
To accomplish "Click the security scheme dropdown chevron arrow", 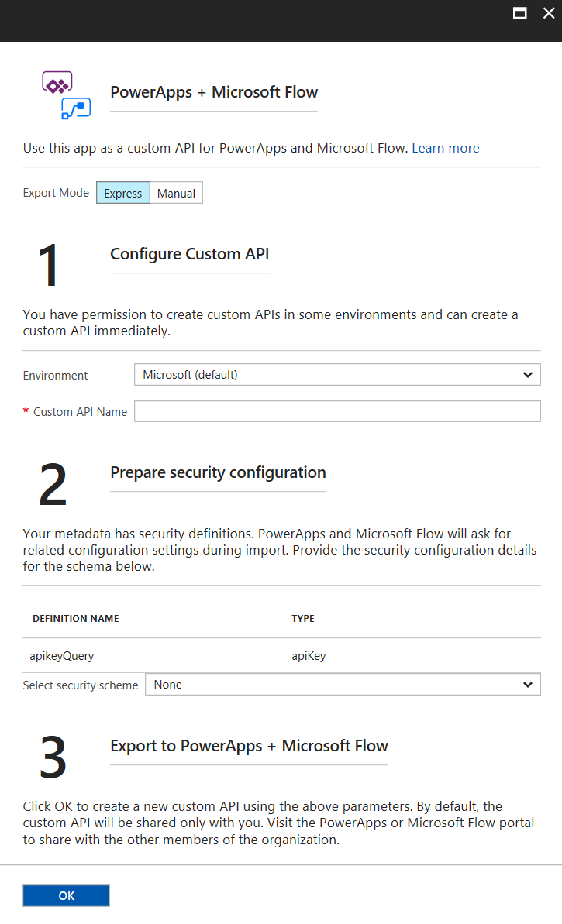I will click(x=528, y=685).
